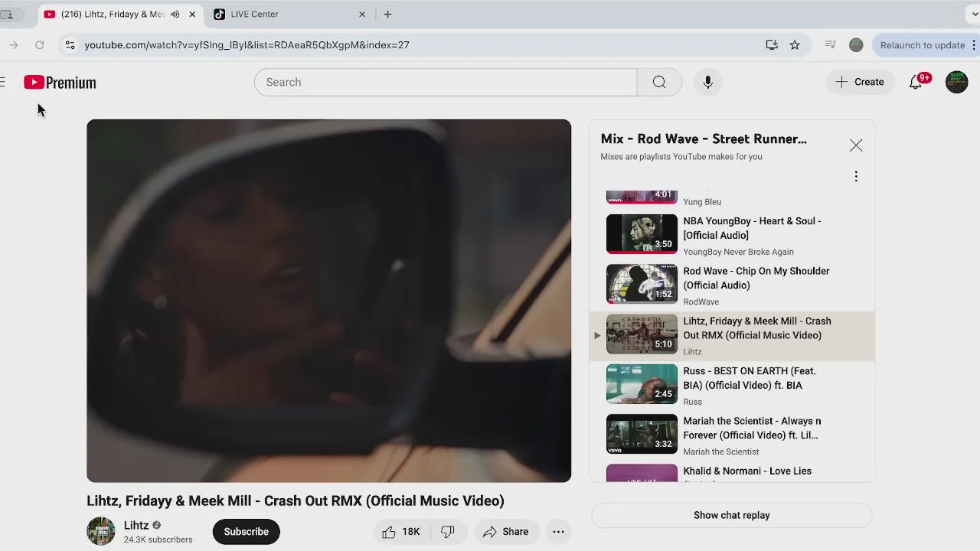Screen dimensions: 980x551
Task: Click the RodWave channel text
Action: [701, 302]
